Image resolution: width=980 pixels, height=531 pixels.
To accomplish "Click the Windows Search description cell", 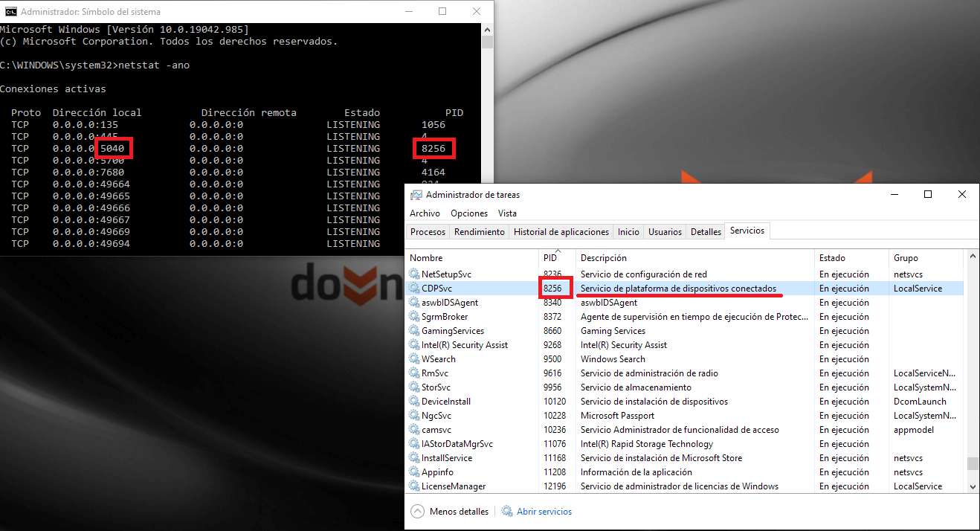I will pos(613,359).
